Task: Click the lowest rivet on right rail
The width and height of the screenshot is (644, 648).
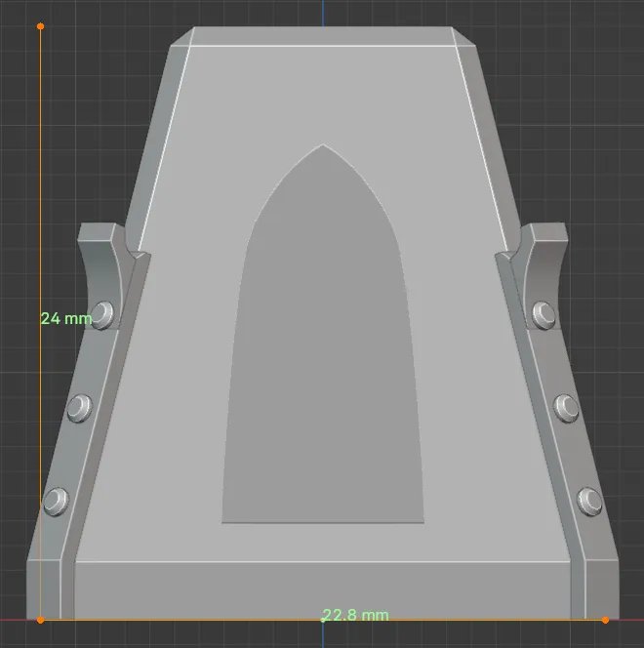Action: (588, 501)
